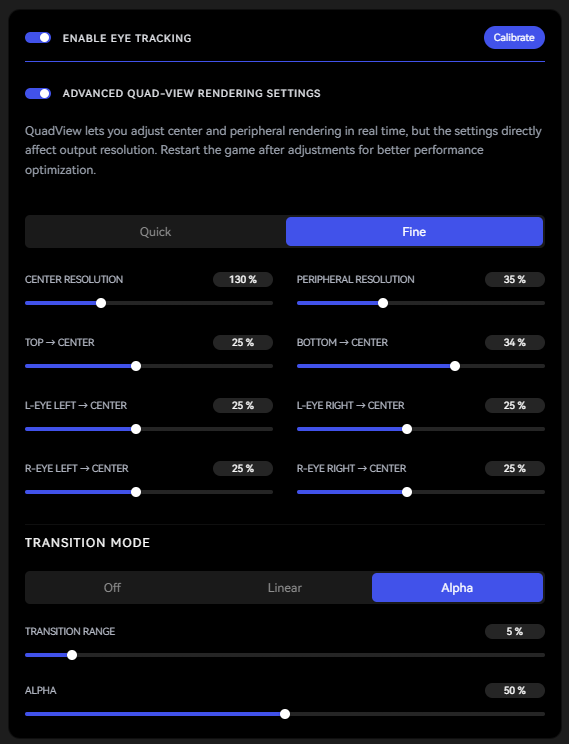Select the Fine tab
This screenshot has width=569, height=744.
click(414, 232)
